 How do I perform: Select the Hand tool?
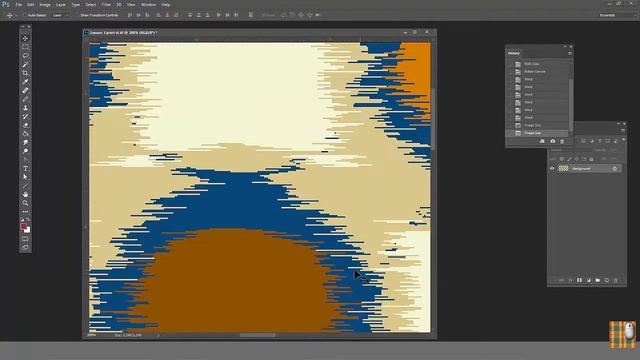click(x=25, y=194)
